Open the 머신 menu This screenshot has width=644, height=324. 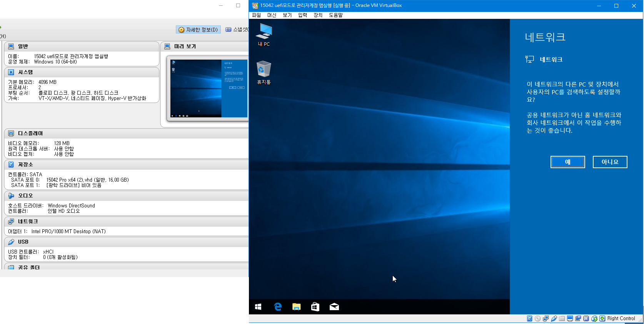[x=272, y=15]
